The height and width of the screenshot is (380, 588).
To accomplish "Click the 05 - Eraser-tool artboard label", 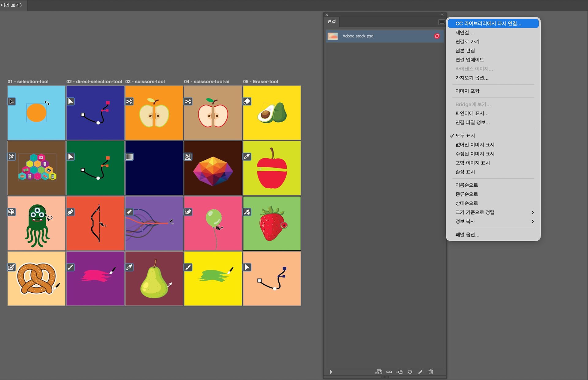I will 261,82.
